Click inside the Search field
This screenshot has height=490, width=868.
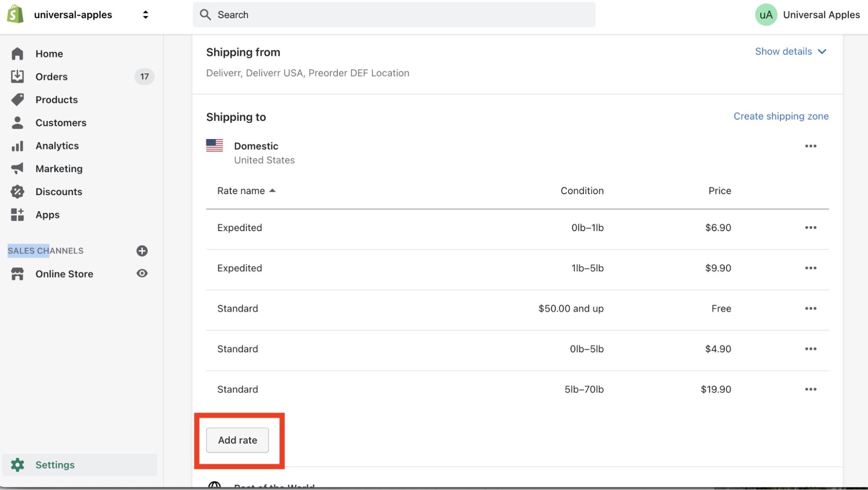(x=393, y=14)
